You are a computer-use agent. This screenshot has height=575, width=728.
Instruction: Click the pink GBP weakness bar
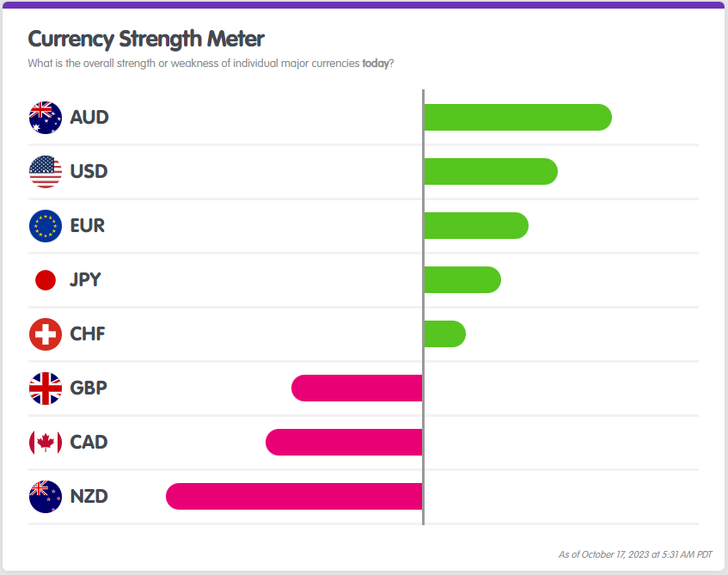[x=358, y=388]
